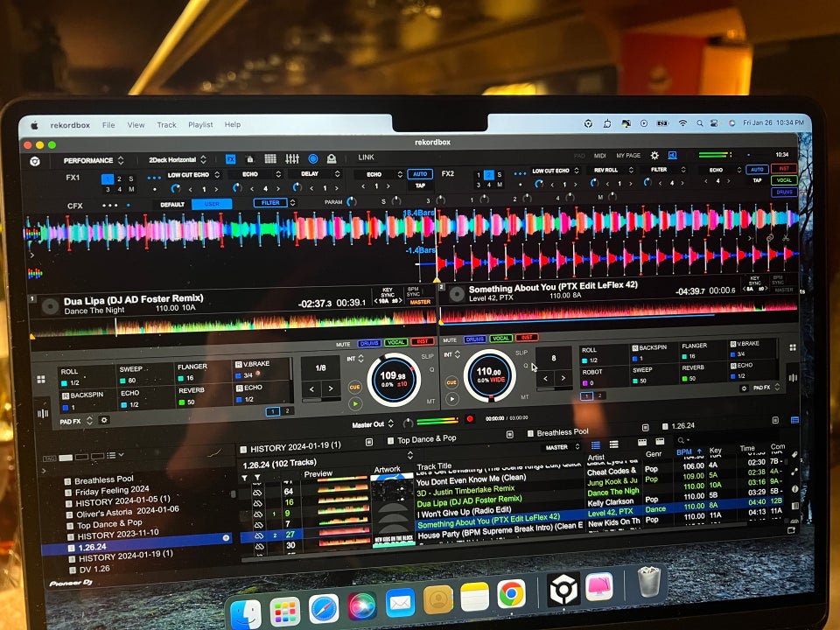Select HISTORY 2023-11-10 in playlist tree
Viewport: 840px width, 630px height.
click(118, 534)
